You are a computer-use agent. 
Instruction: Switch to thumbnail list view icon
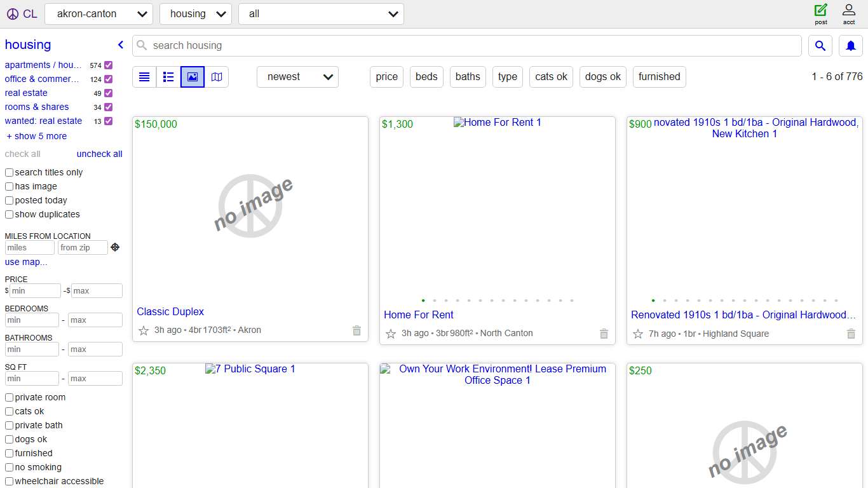click(x=168, y=77)
